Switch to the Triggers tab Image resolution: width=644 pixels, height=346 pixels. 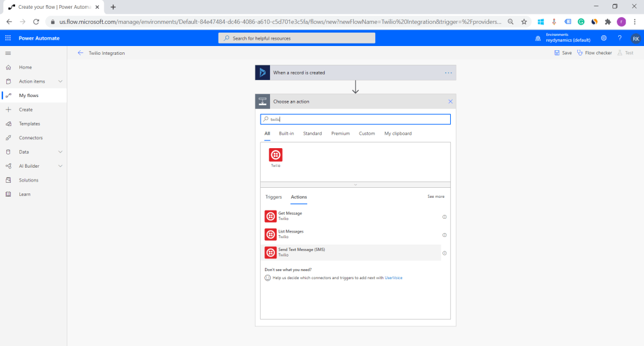point(273,197)
